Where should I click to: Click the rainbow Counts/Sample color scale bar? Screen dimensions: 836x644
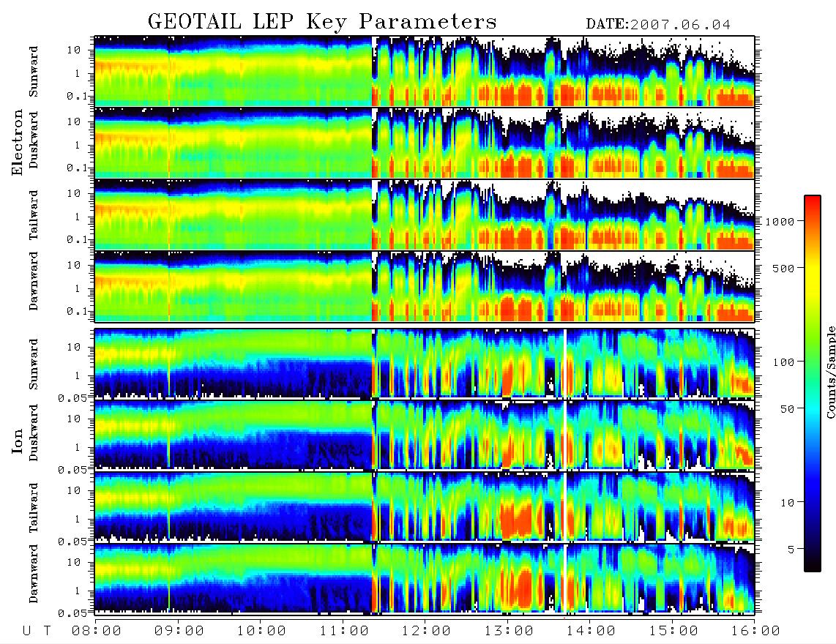[813, 383]
